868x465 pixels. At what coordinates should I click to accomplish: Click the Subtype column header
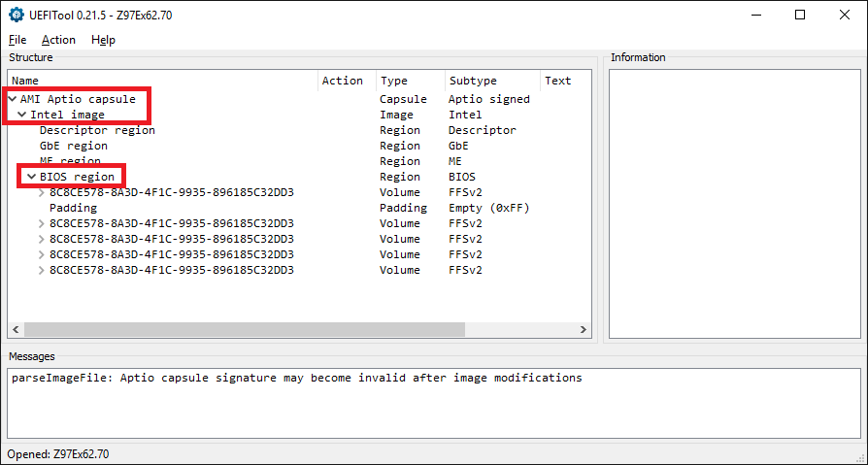coord(492,81)
